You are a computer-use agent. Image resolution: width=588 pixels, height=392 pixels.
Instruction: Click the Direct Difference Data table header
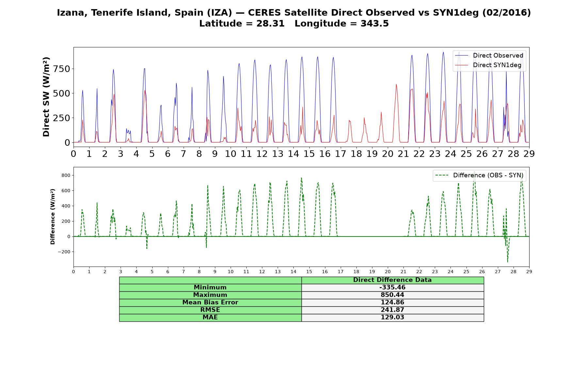pos(392,280)
